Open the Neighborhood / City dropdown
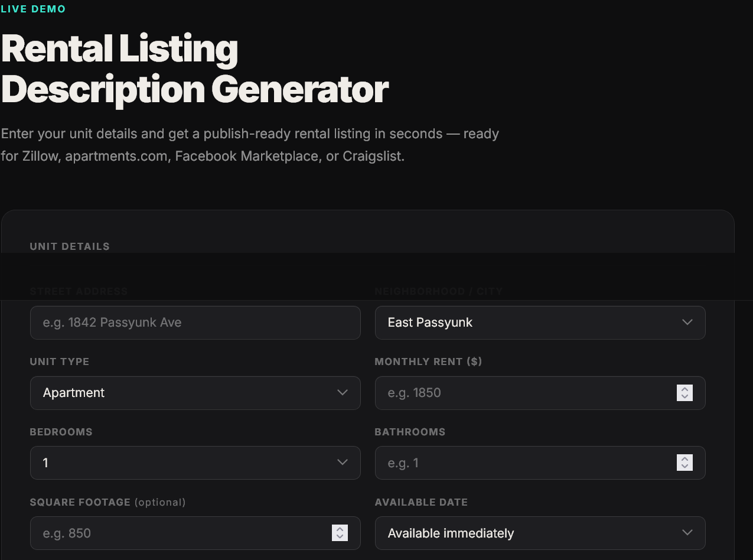This screenshot has width=753, height=560. [540, 323]
